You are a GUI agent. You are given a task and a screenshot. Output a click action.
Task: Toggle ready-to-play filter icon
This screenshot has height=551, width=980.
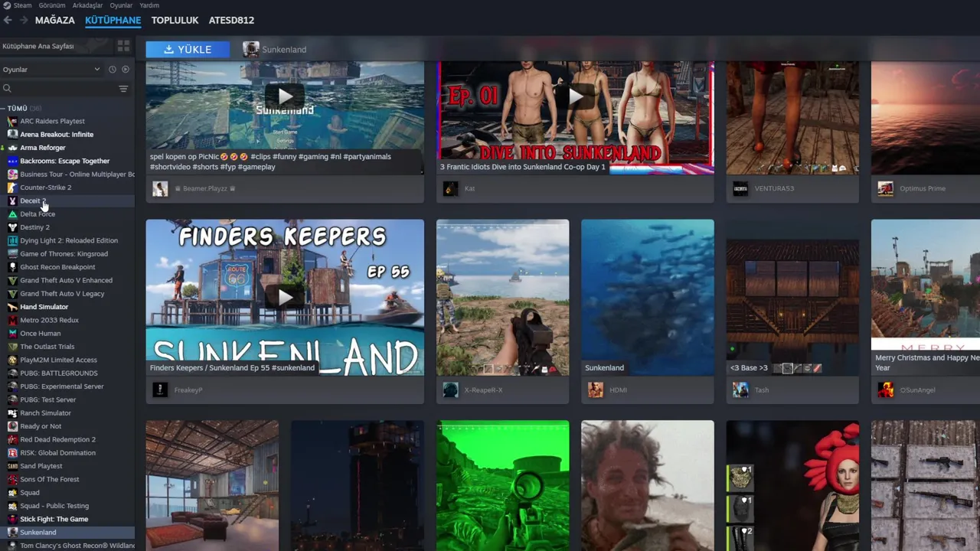coord(126,70)
